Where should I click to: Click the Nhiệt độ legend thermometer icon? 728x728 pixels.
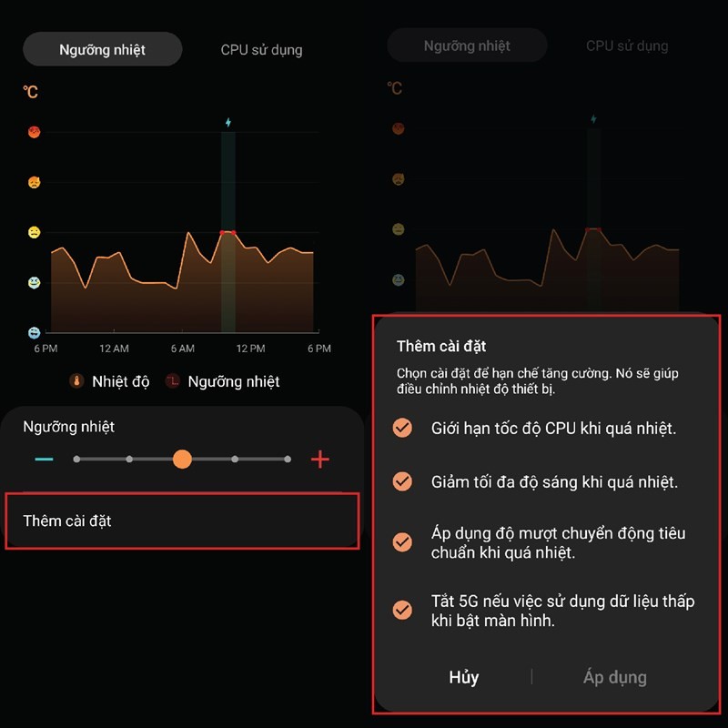[76, 381]
